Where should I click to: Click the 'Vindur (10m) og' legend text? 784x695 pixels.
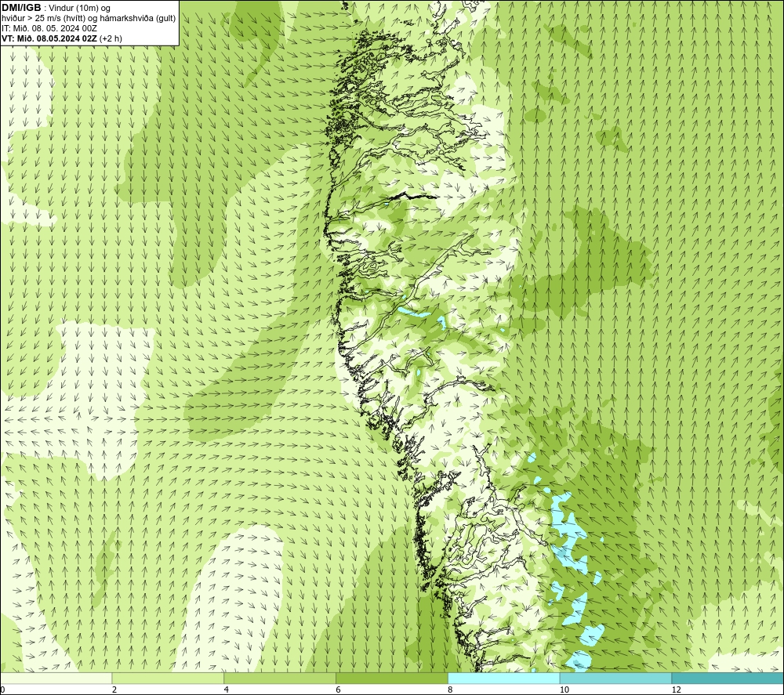pyautogui.click(x=81, y=9)
